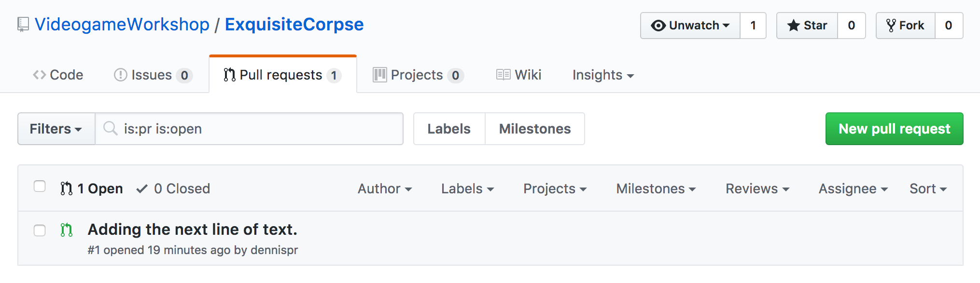The image size is (980, 283).
Task: Click the New pull request button
Action: pos(895,129)
